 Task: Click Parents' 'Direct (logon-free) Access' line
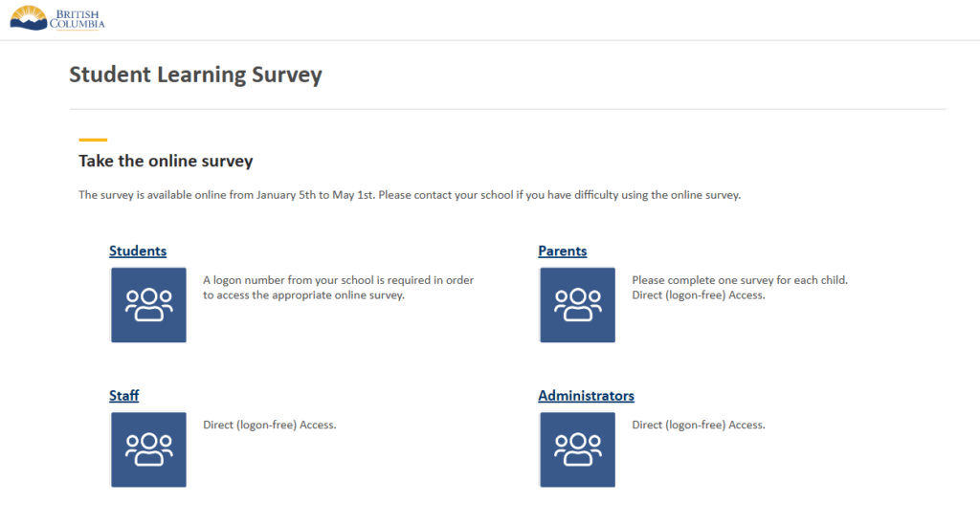tap(699, 295)
